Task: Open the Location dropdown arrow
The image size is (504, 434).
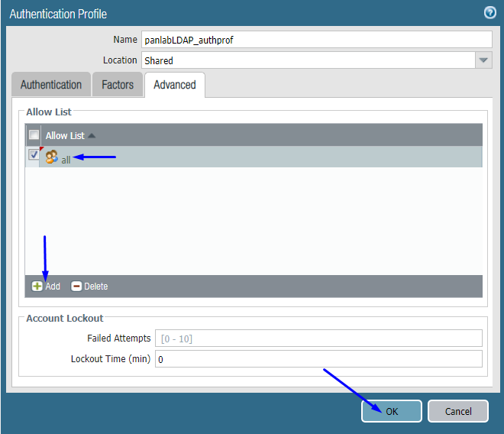Action: coord(483,60)
